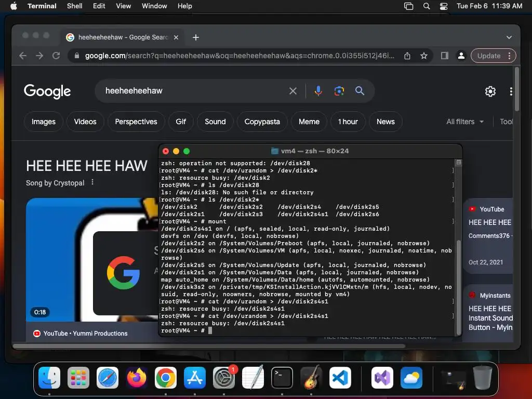The height and width of the screenshot is (399, 532).
Task: Click the Google logo
Action: pos(47,91)
